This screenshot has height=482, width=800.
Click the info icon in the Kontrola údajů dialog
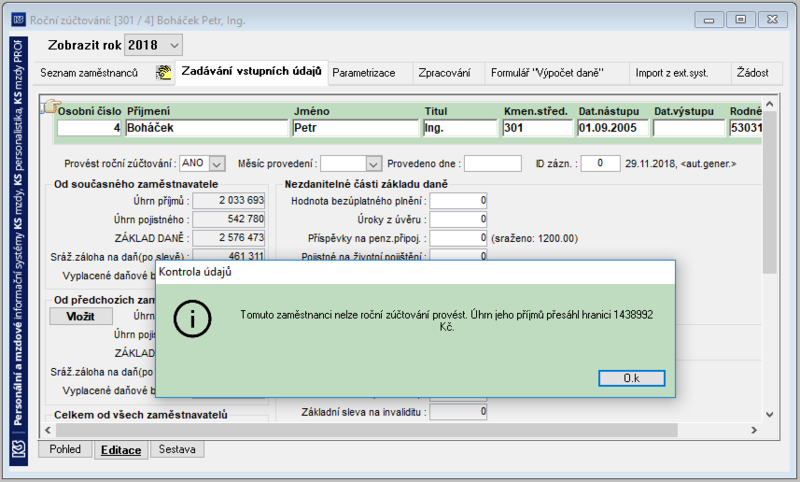tap(192, 319)
